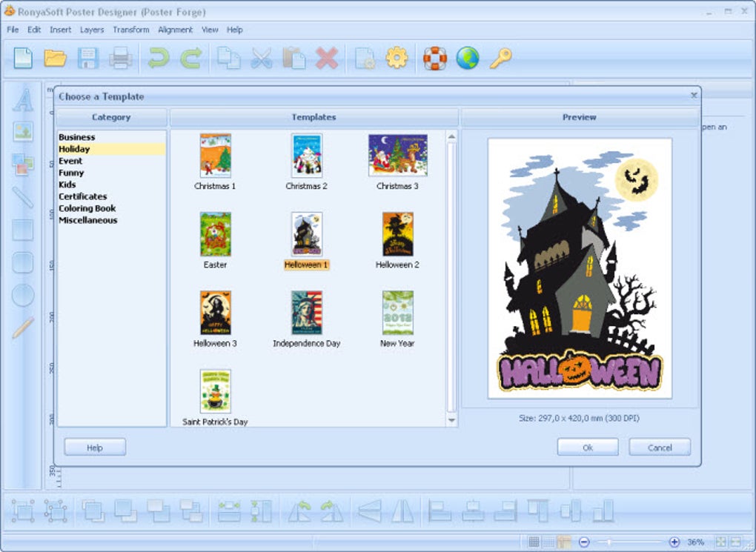Choose the Saint Patrick's Day template

click(x=216, y=391)
